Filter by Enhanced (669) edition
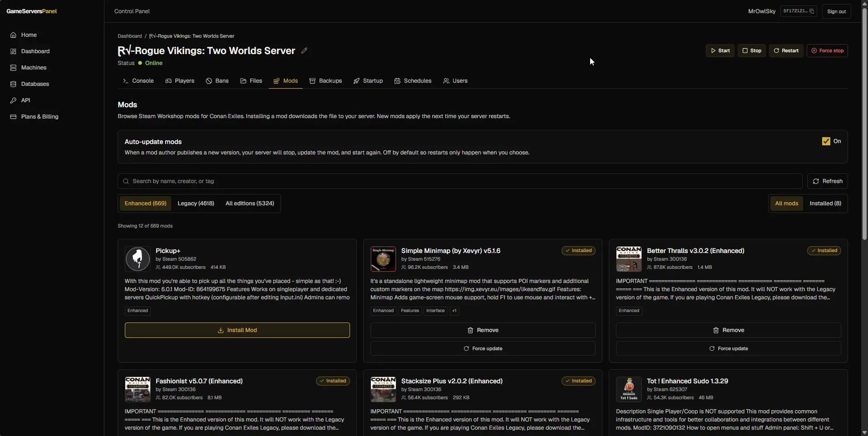 point(145,203)
